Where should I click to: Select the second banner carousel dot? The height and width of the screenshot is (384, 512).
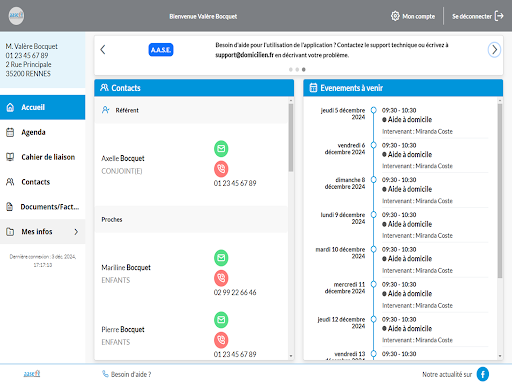point(297,70)
